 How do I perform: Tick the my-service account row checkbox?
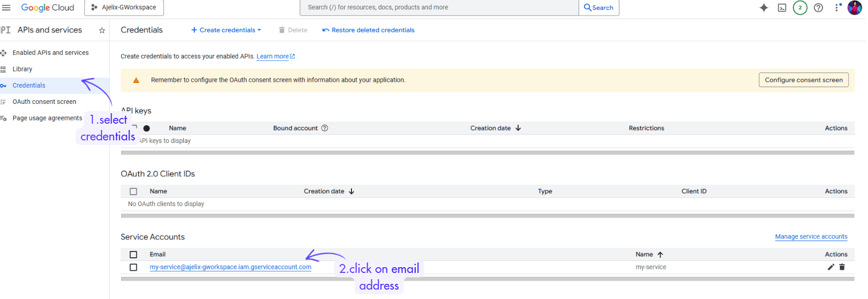point(134,267)
